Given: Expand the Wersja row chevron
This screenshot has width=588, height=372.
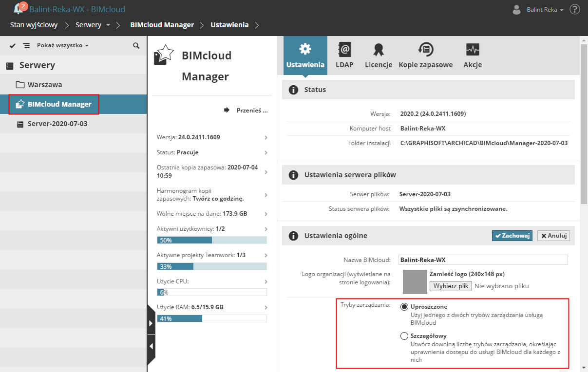Looking at the screenshot, I should (266, 138).
